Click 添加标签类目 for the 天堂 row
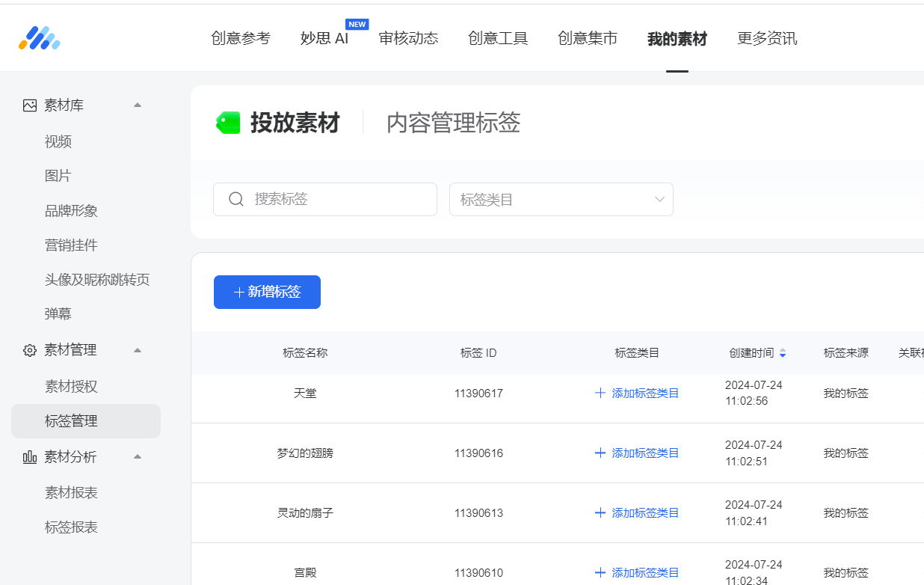Image resolution: width=924 pixels, height=585 pixels. [637, 393]
